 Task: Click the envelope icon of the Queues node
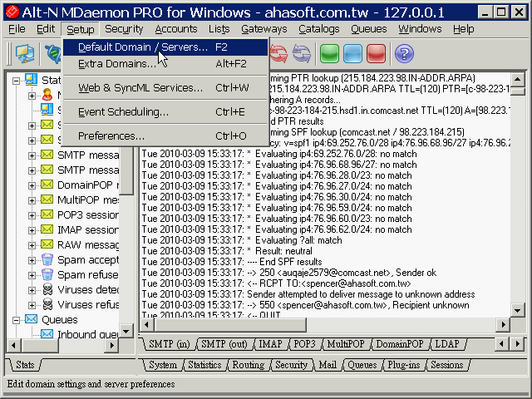coord(32,319)
